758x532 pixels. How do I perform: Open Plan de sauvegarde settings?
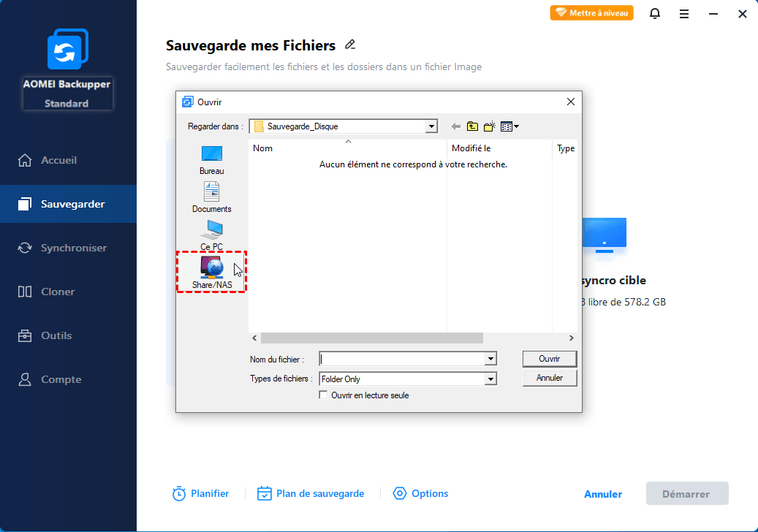(311, 493)
